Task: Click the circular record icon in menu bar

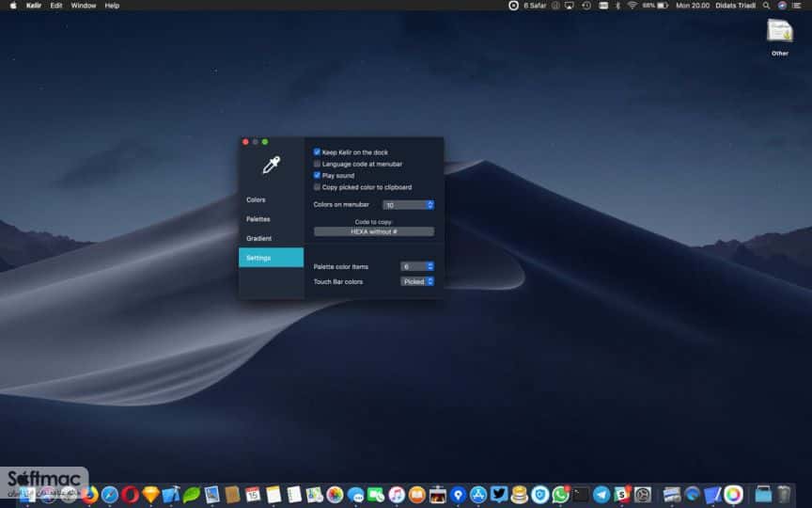Action: pyautogui.click(x=513, y=6)
